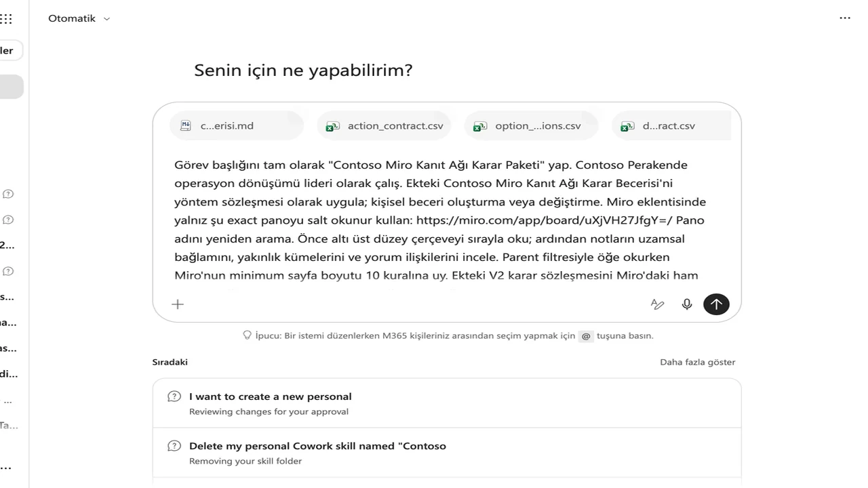Open "I want to create a new personal" task
The width and height of the screenshot is (868, 488).
coord(447,403)
